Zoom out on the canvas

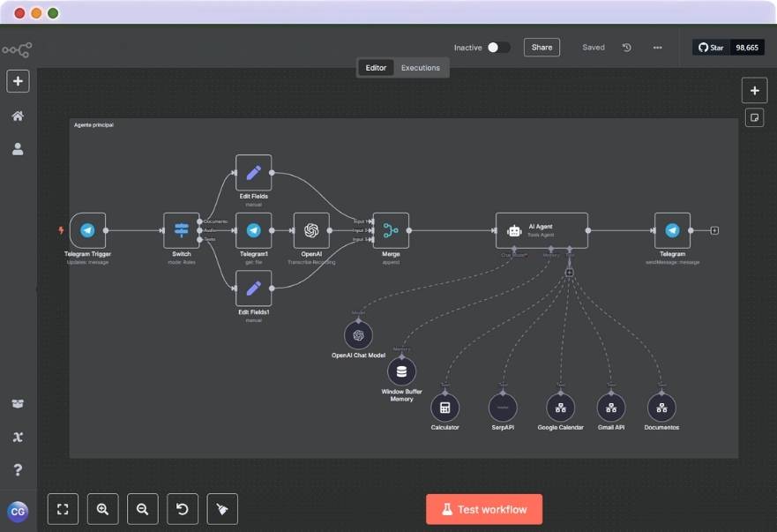pos(143,509)
